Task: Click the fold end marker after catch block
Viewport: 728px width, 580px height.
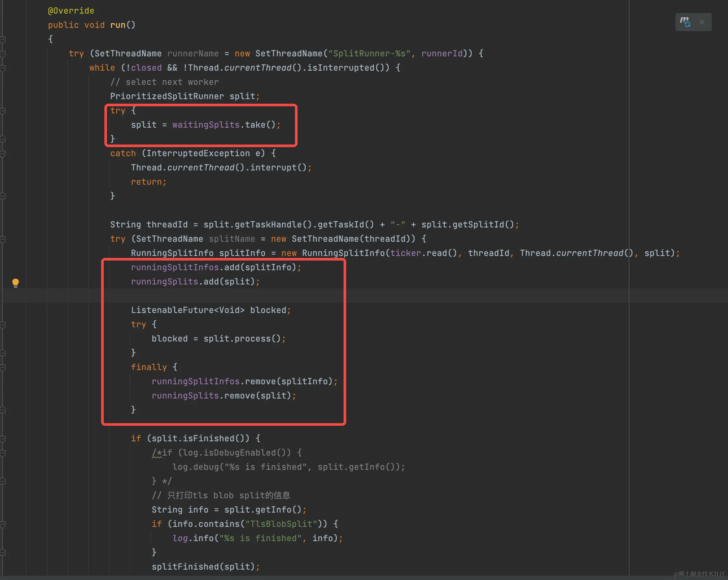Action: [3, 196]
